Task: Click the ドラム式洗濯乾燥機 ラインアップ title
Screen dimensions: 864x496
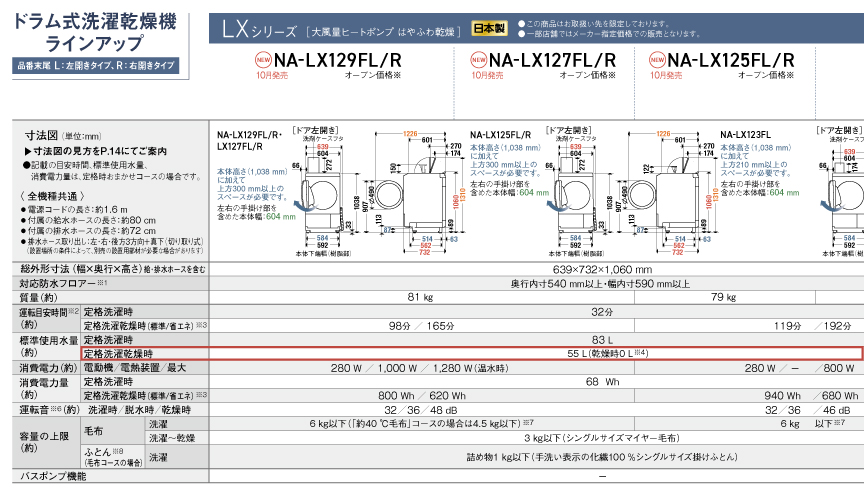Action: (x=94, y=32)
